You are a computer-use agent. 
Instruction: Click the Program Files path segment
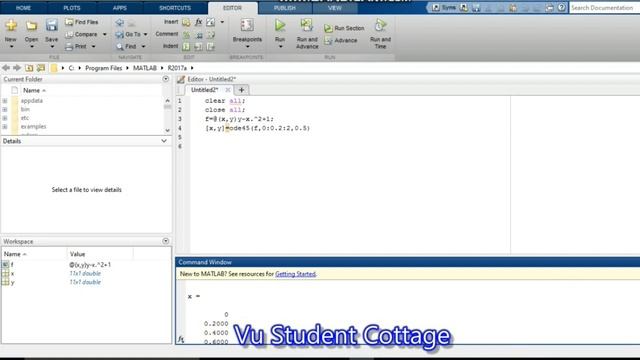pos(104,68)
